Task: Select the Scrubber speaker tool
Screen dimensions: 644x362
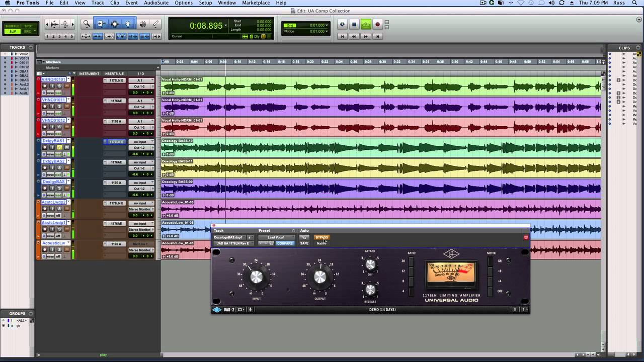Action: pyautogui.click(x=143, y=24)
